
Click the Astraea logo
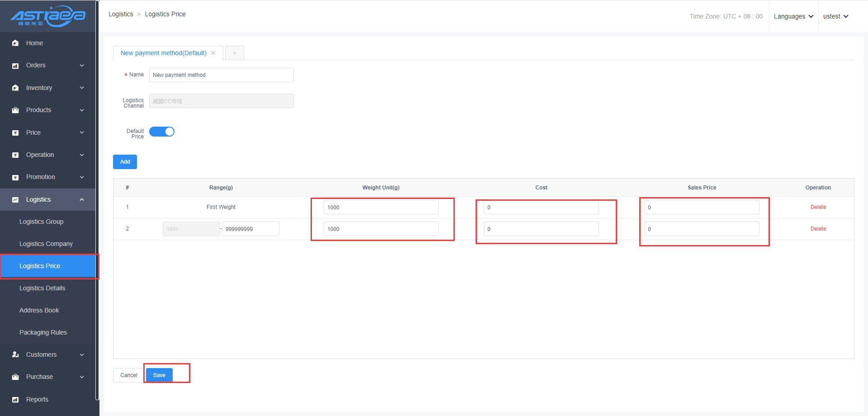(48, 16)
